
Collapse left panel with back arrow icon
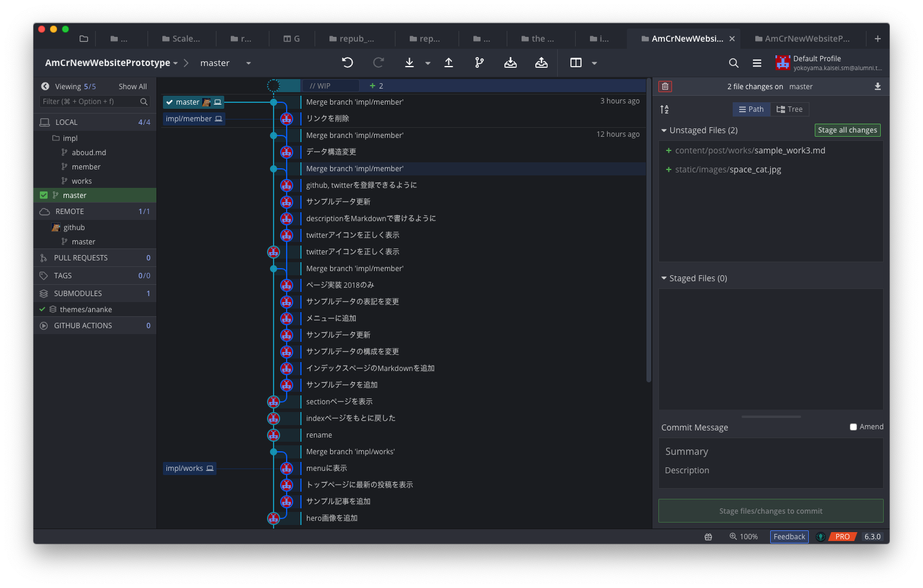45,86
